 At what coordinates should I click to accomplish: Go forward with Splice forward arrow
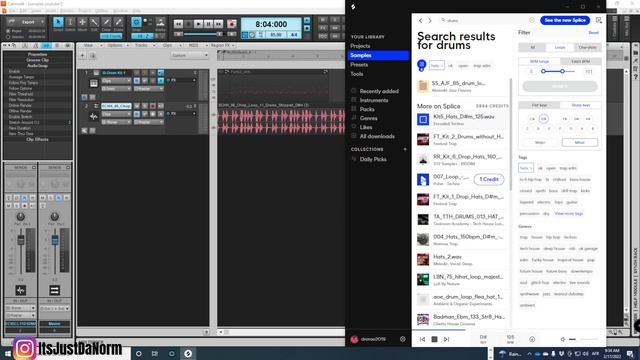tap(430, 20)
